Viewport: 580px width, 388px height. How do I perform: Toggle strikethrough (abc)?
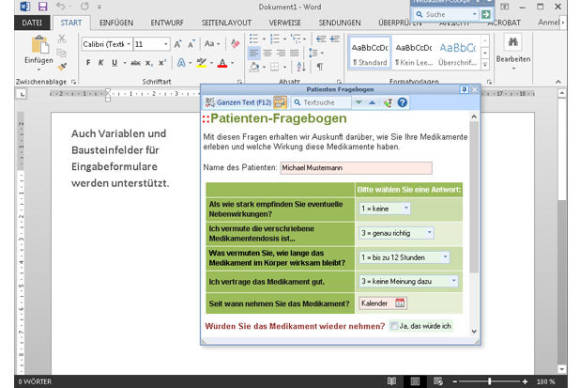click(x=135, y=63)
